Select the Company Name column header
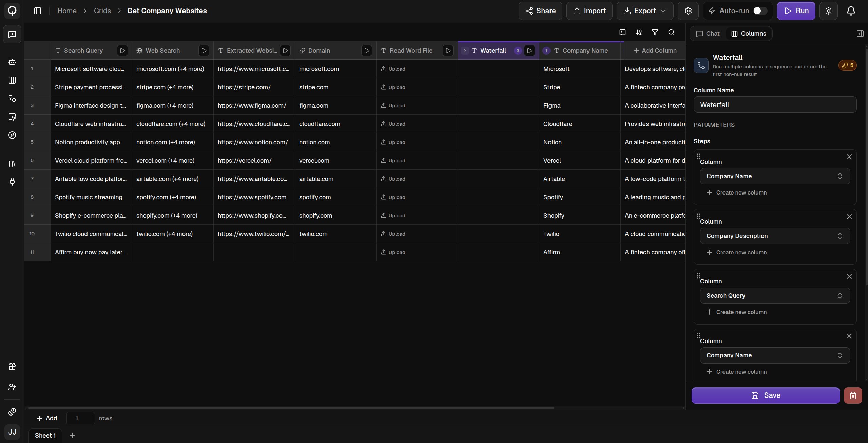Screen dimensions: 868x443 tap(580, 51)
